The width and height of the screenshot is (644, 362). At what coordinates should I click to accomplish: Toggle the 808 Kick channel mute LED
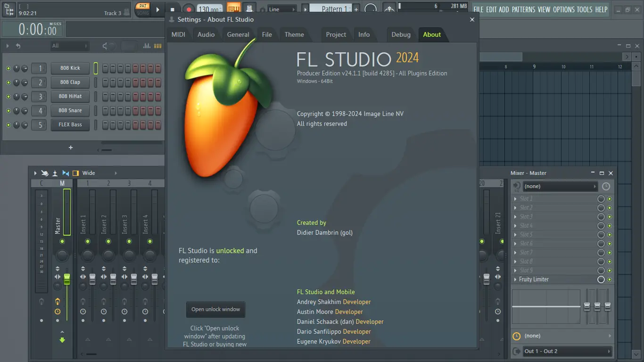pos(8,68)
